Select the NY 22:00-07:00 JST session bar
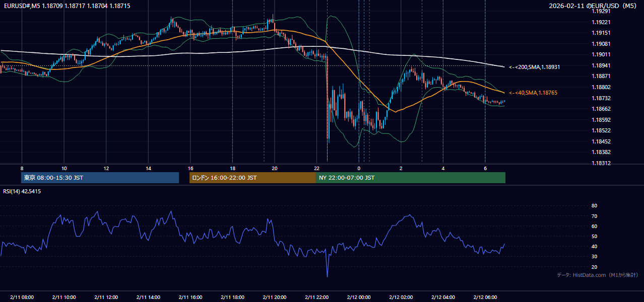 click(411, 178)
